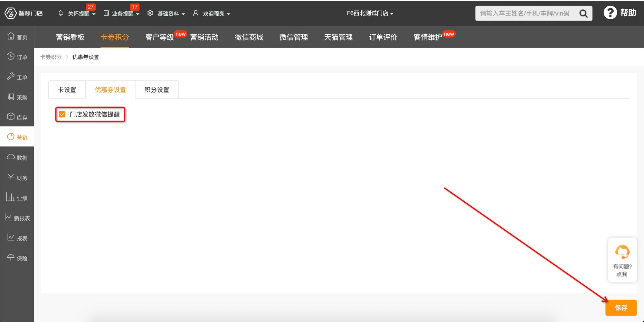Open the 营销活动 tab
The height and width of the screenshot is (322, 644).
204,37
